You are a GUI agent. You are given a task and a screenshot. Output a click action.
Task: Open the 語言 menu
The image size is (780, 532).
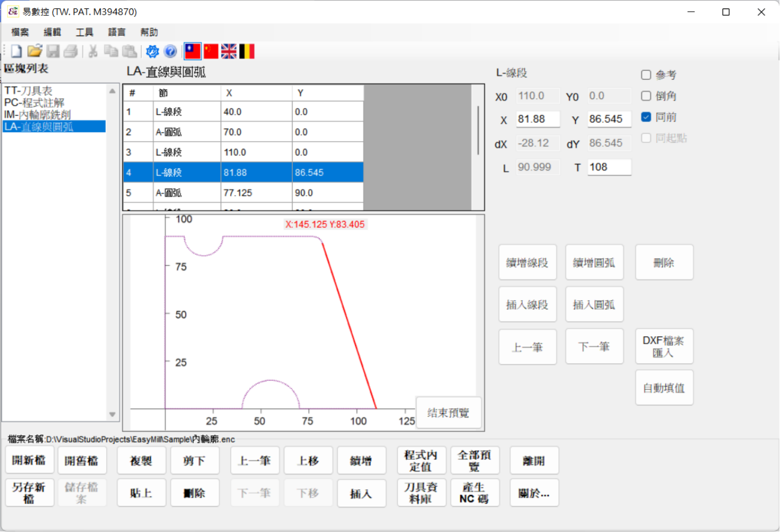pyautogui.click(x=116, y=33)
